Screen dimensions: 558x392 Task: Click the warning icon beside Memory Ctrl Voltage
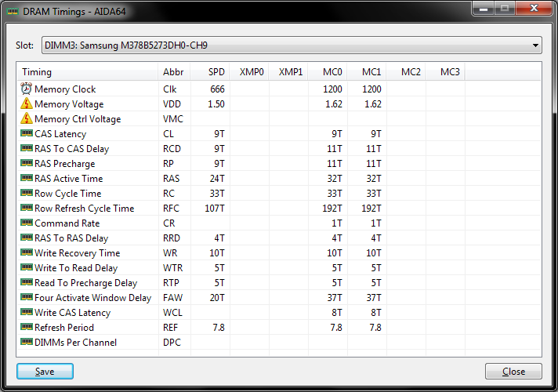(x=27, y=118)
